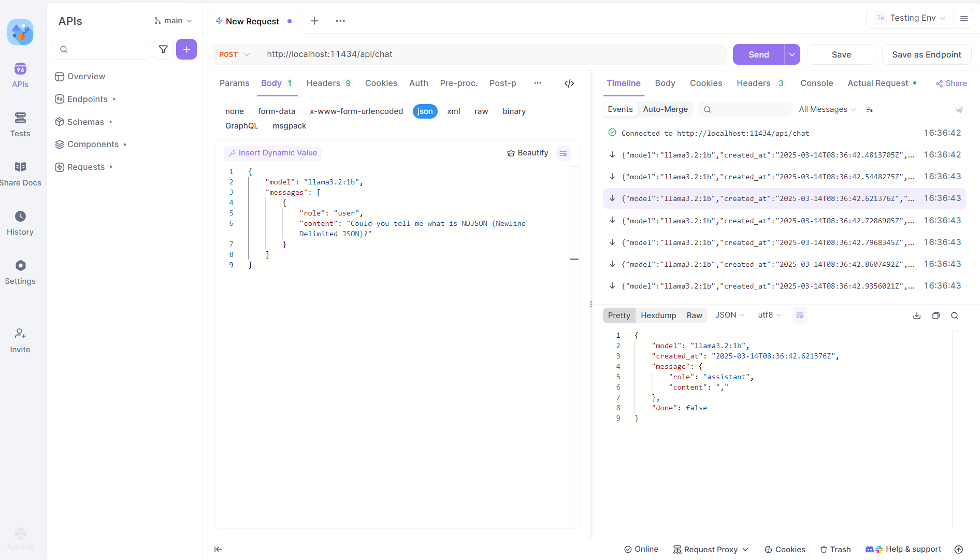Select the binary body type
Image resolution: width=980 pixels, height=560 pixels.
pyautogui.click(x=514, y=111)
